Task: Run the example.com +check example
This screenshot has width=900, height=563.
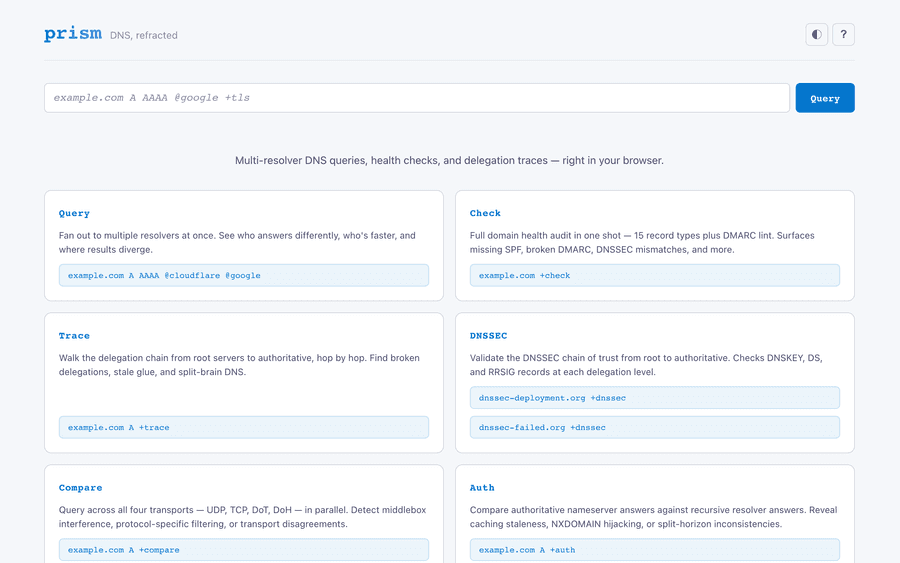Action: pos(654,275)
